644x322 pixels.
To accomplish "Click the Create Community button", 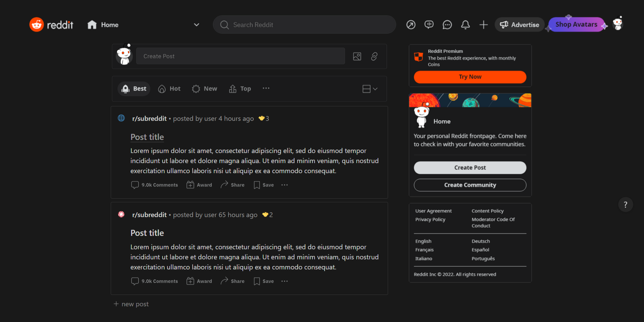I will coord(470,185).
